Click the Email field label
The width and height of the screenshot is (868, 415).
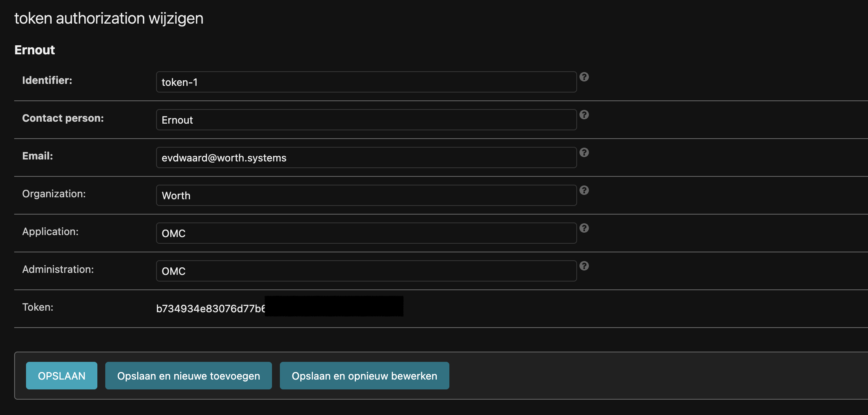(x=37, y=156)
